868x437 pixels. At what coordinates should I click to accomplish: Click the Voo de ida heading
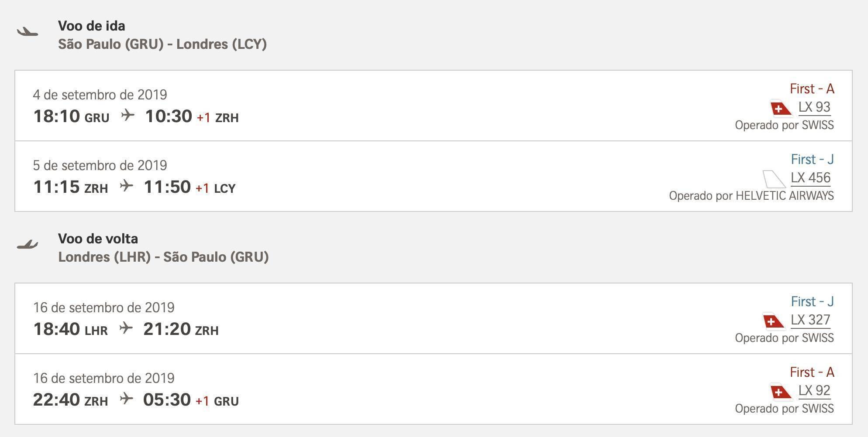92,26
